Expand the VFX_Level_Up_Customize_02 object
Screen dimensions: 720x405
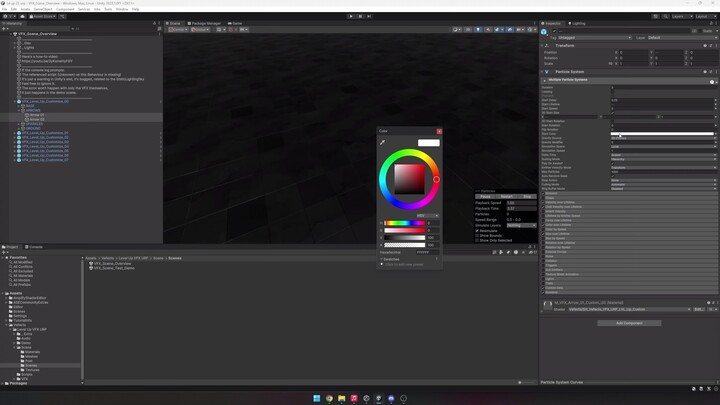15,137
